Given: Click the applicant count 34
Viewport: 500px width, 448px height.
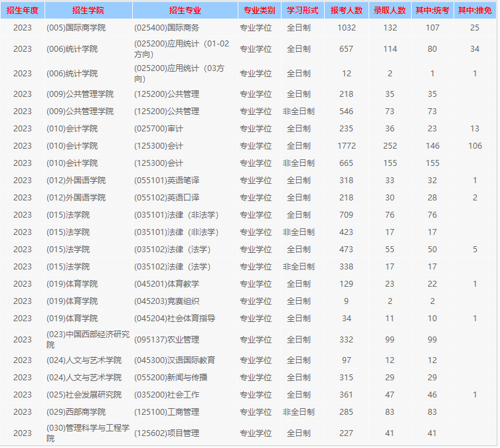Looking at the screenshot, I should [x=347, y=319].
